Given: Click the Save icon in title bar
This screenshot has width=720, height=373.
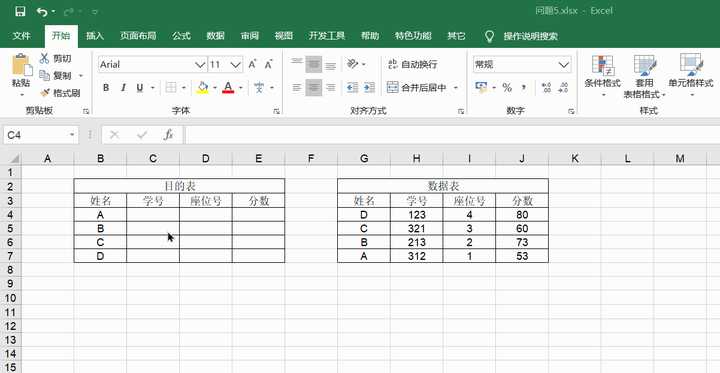Looking at the screenshot, I should coord(19,11).
